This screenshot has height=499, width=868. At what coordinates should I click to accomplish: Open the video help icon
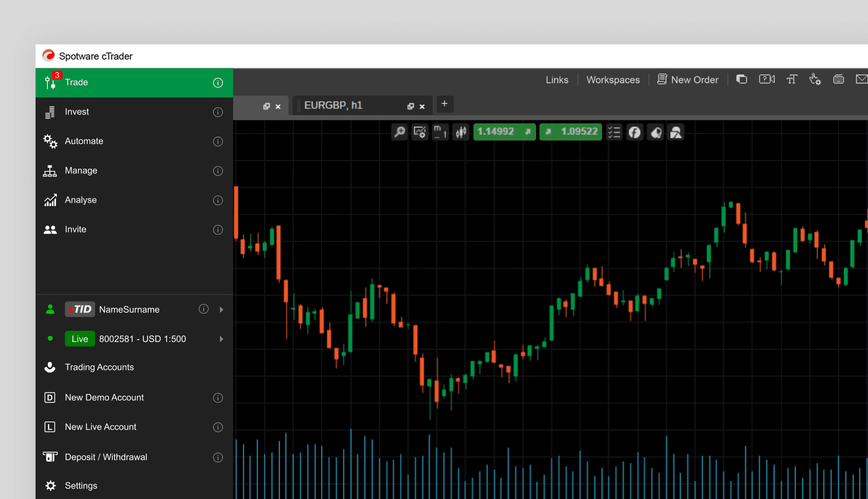pos(767,79)
